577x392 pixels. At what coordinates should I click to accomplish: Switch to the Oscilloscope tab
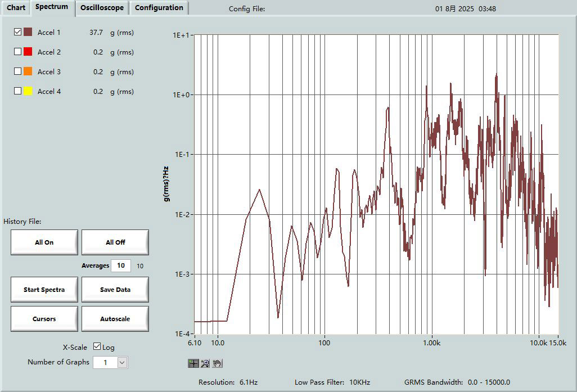coord(102,8)
